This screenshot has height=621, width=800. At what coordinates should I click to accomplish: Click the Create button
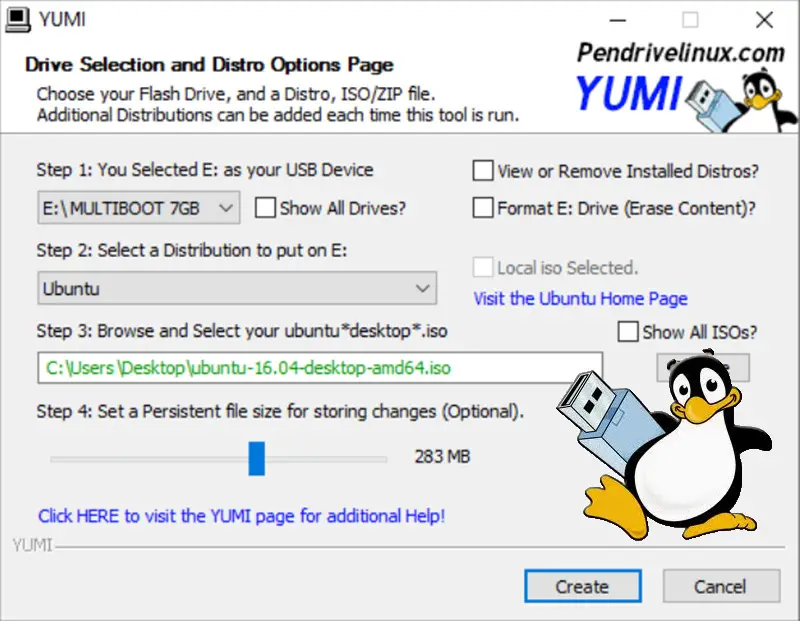583,586
